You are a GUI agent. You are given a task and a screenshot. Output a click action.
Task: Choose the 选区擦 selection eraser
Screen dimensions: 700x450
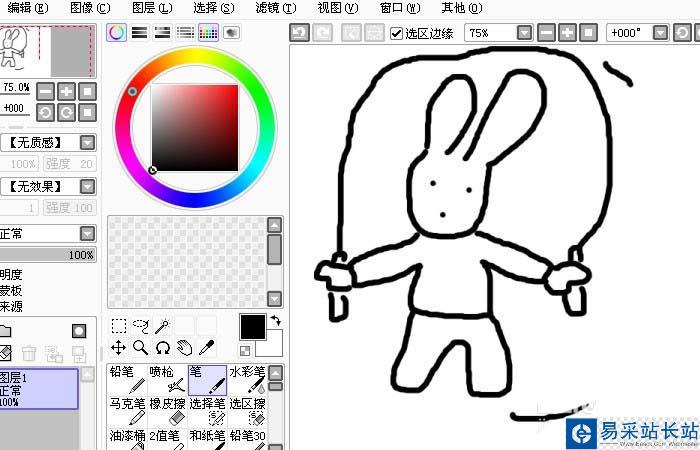pos(247,411)
